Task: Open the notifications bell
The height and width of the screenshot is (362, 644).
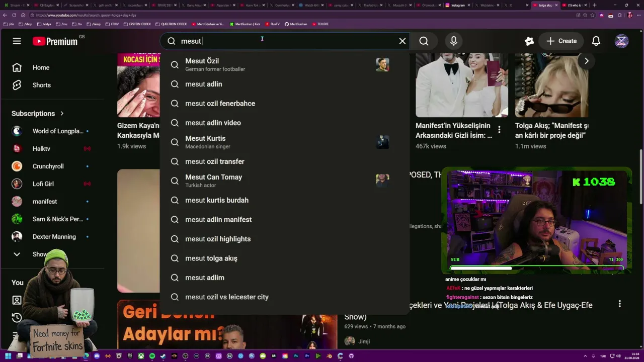Action: tap(596, 41)
